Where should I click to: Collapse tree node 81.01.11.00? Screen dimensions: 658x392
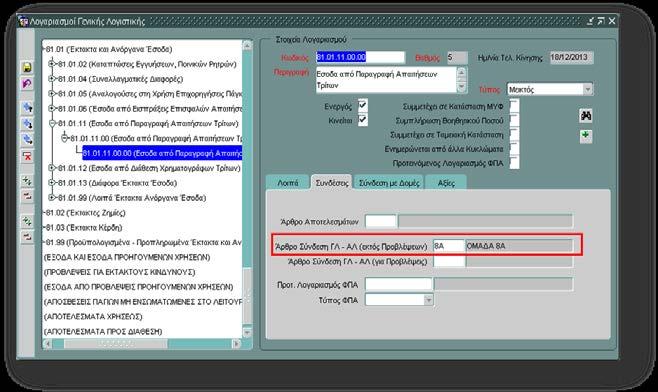point(64,138)
